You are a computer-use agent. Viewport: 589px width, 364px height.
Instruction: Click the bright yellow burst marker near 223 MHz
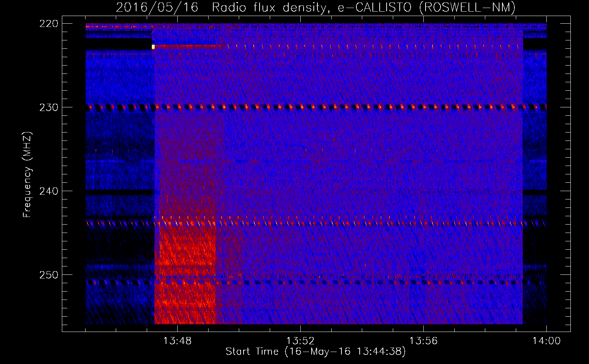pyautogui.click(x=153, y=47)
